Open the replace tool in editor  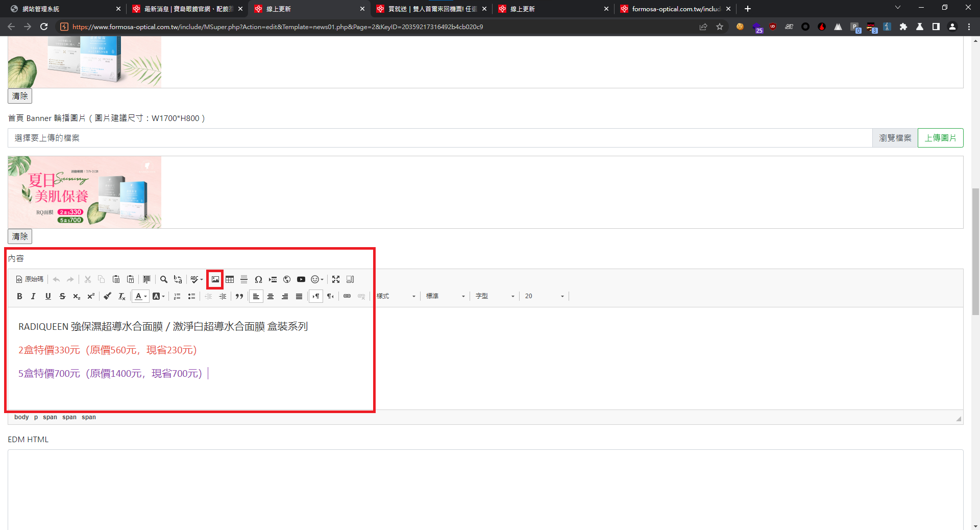click(x=178, y=279)
